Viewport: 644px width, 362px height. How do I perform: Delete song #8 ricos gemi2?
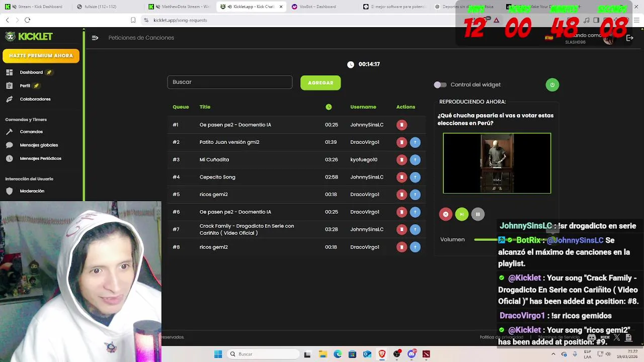pos(401,247)
